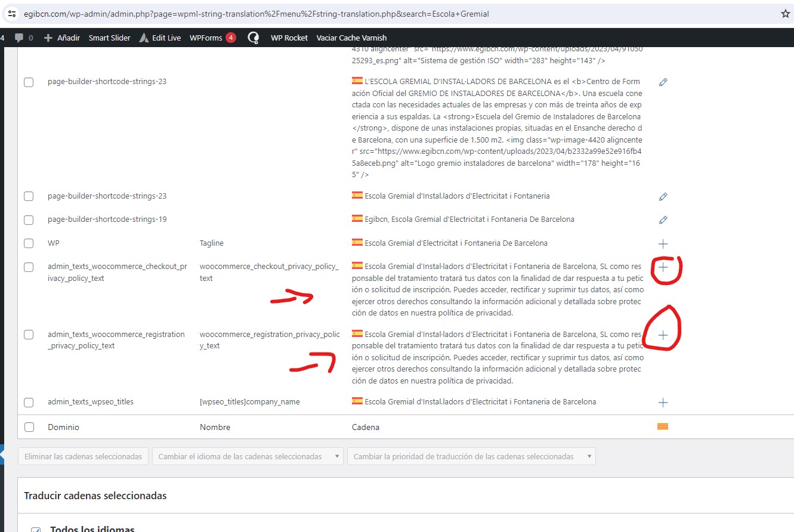
Task: Bookmark this page with the star icon
Action: (785, 13)
